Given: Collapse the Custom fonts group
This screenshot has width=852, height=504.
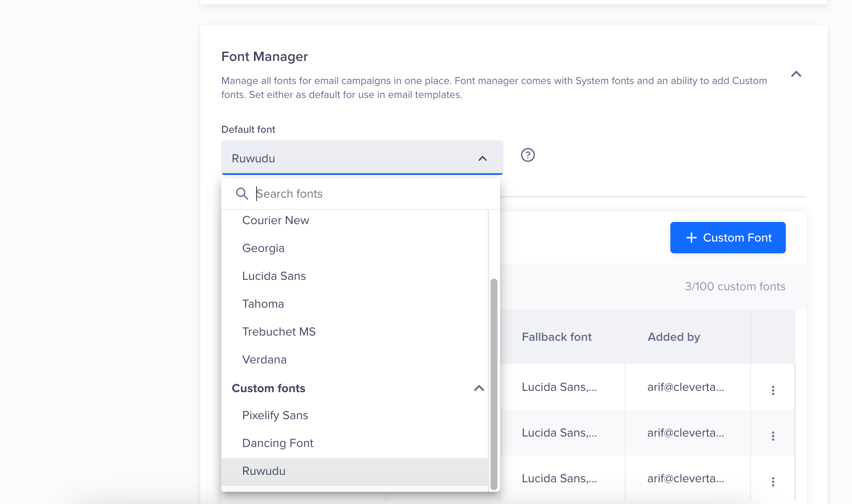Looking at the screenshot, I should pyautogui.click(x=479, y=388).
